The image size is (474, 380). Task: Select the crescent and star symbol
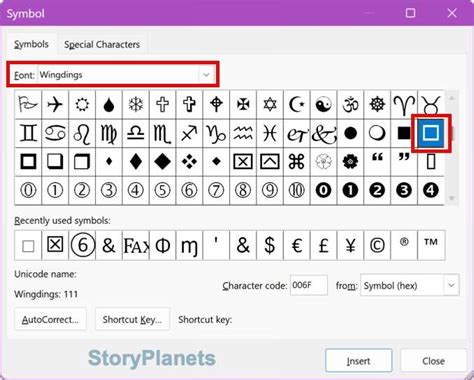pos(297,104)
